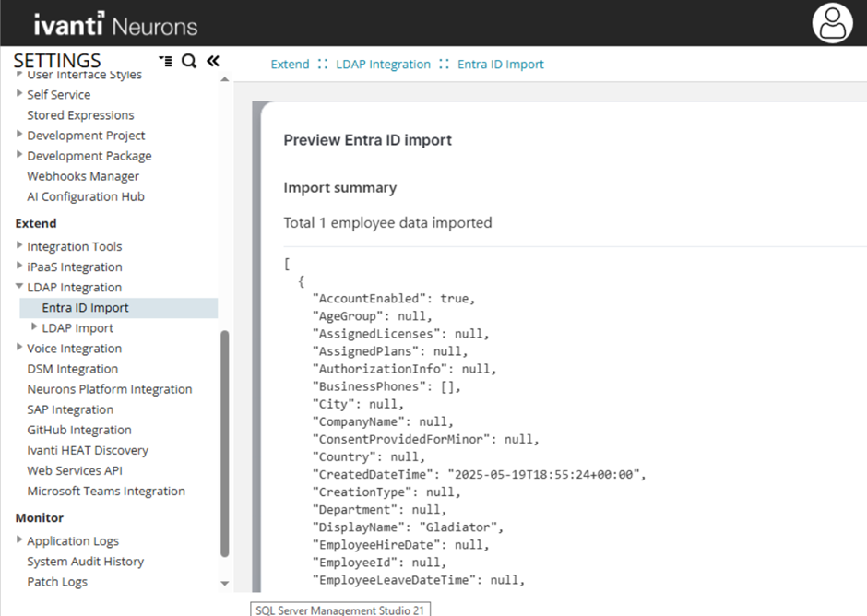Image resolution: width=867 pixels, height=616 pixels.
Task: Expand the Application Logs node
Action: click(x=19, y=540)
